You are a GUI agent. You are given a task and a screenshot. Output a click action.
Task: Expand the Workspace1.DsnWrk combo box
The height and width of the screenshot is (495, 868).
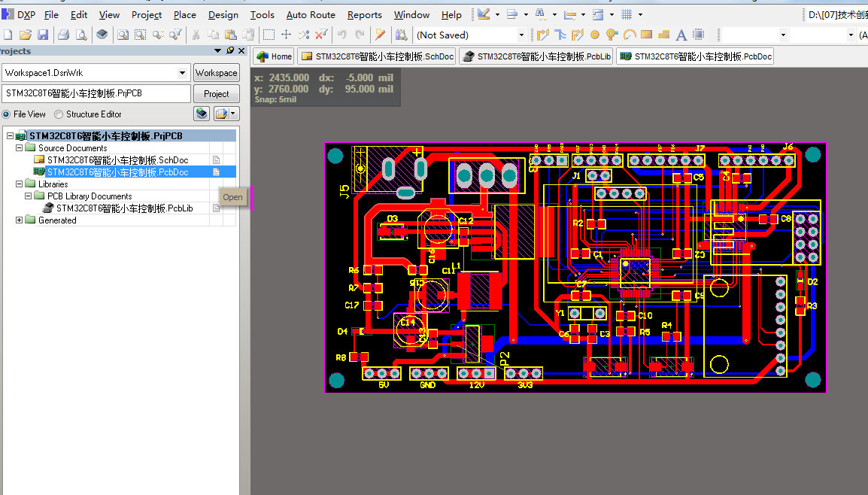coord(182,72)
